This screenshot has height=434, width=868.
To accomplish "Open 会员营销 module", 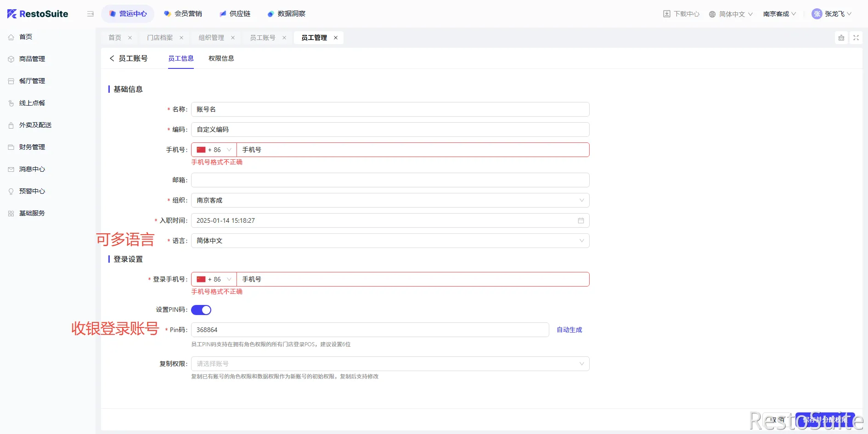I will pyautogui.click(x=183, y=14).
